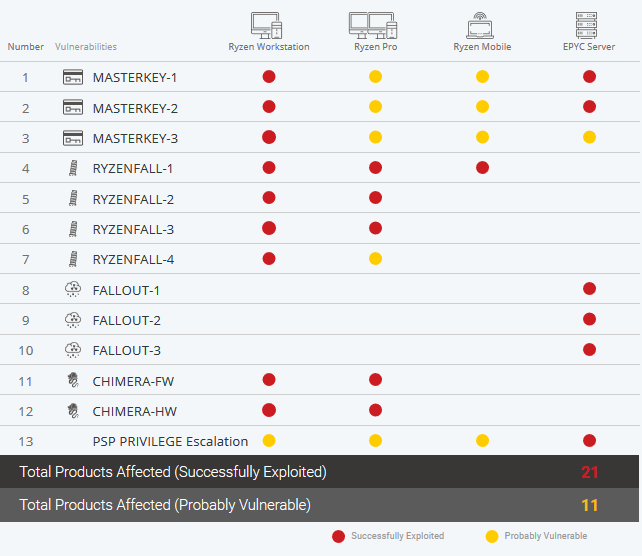Select the FALLOUT-3 vulnerability name
This screenshot has width=642, height=556.
pyautogui.click(x=127, y=351)
